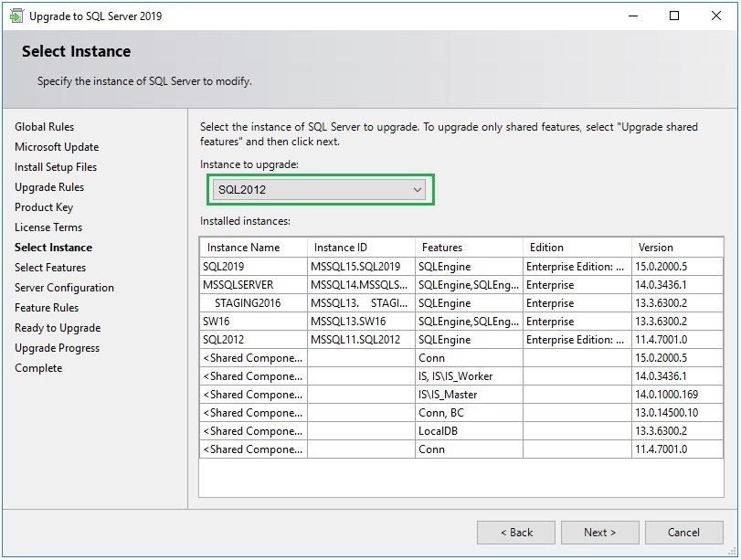The height and width of the screenshot is (560, 741).
Task: Navigate to the Product Key step
Action: [x=43, y=207]
